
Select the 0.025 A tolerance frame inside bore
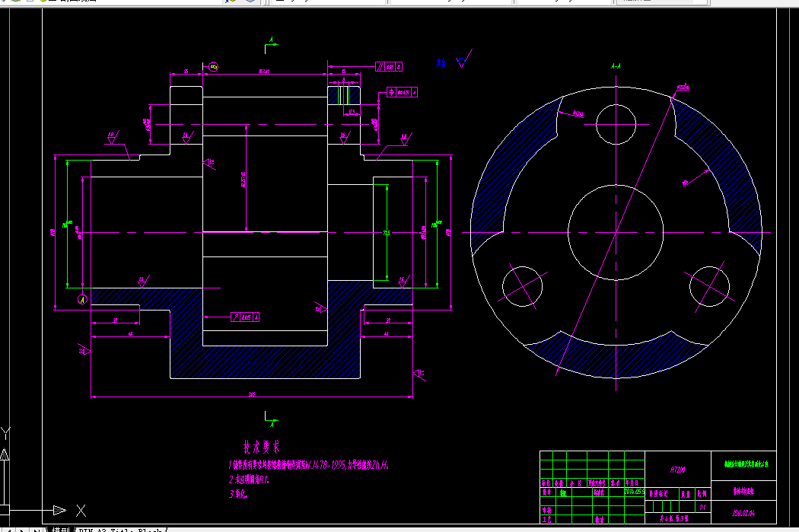click(x=245, y=317)
